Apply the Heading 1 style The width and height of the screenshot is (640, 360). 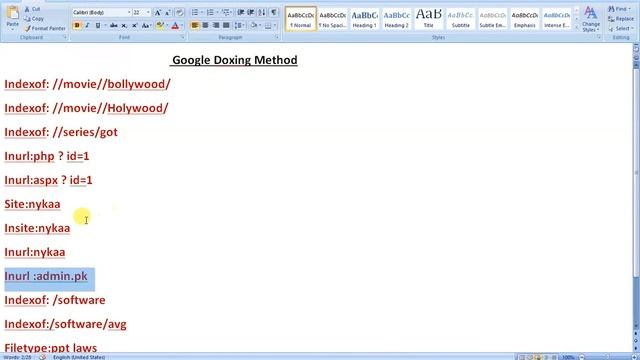coord(364,19)
